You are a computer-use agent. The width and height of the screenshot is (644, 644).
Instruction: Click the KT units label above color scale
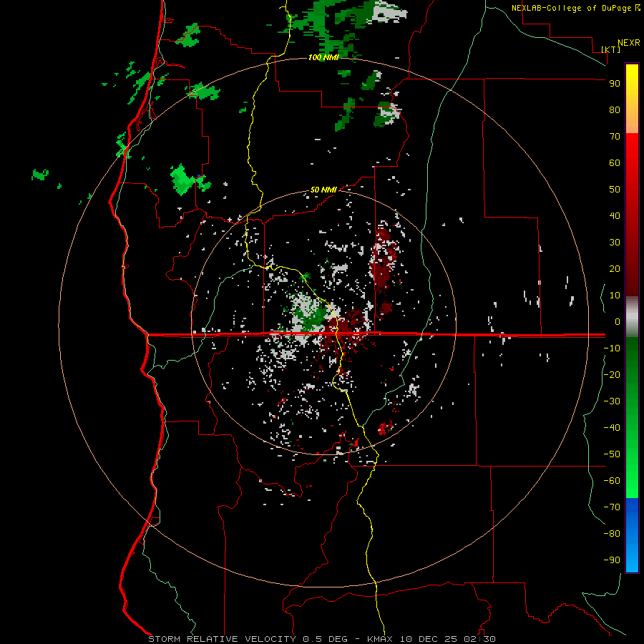pyautogui.click(x=610, y=49)
